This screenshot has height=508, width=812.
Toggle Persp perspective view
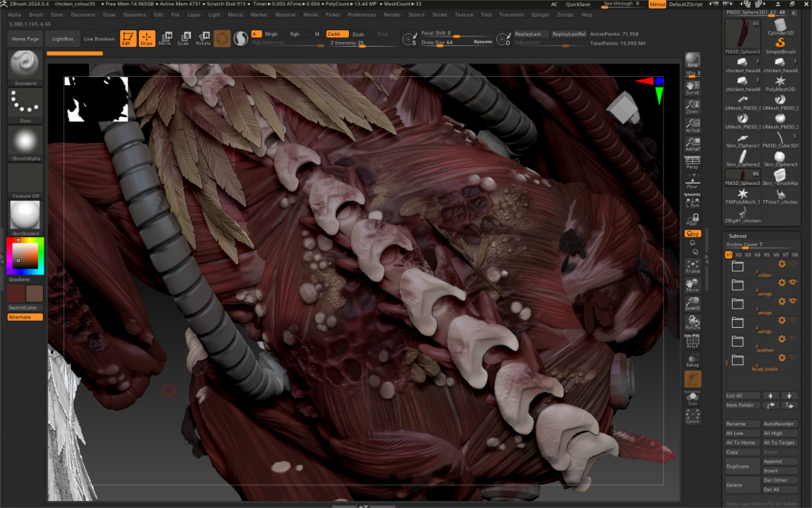click(692, 162)
